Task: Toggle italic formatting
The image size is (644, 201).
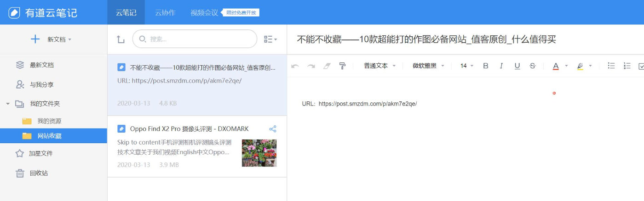Action: [x=501, y=66]
